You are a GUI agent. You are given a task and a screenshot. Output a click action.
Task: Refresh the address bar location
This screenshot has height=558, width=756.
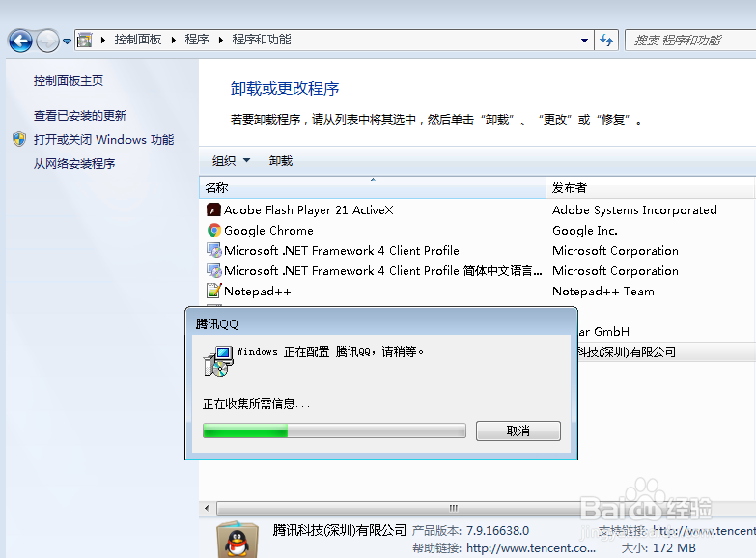(606, 40)
